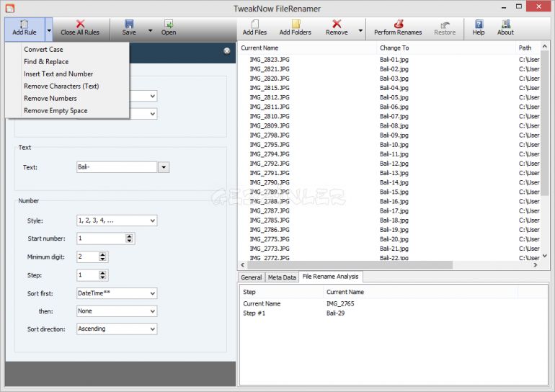Select file row IMG_2823.JPG
The width and height of the screenshot is (555, 392).
(x=270, y=59)
